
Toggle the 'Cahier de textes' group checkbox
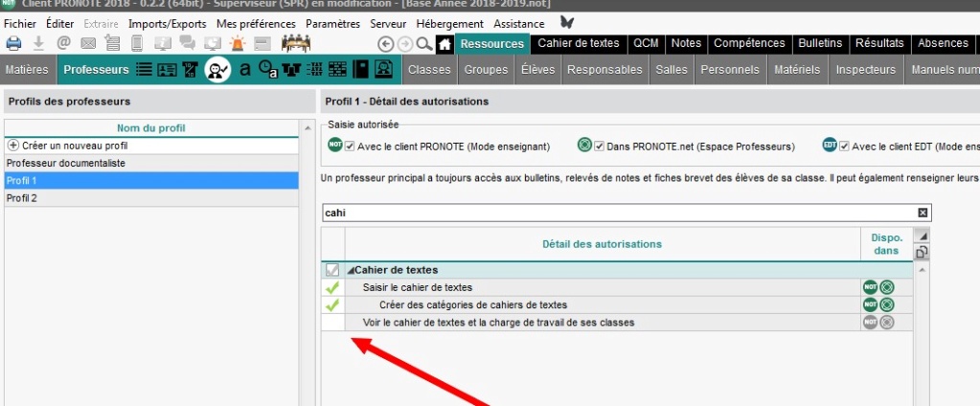pyautogui.click(x=332, y=270)
